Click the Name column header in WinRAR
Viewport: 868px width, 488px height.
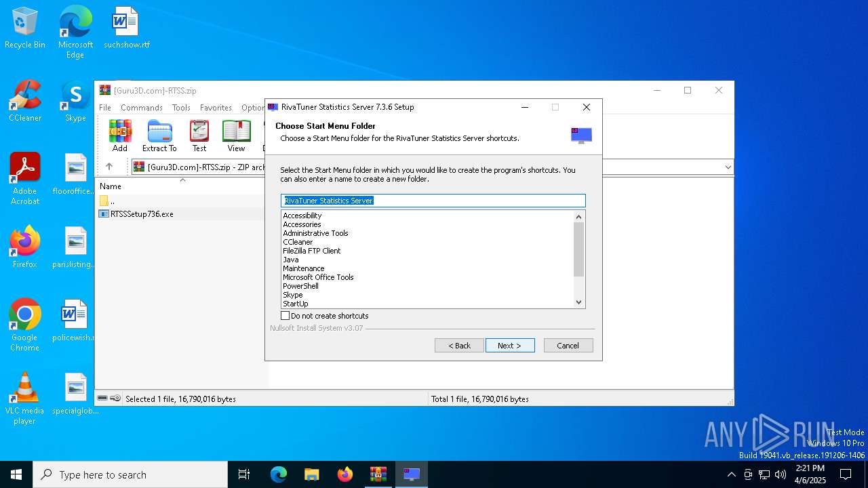click(181, 186)
